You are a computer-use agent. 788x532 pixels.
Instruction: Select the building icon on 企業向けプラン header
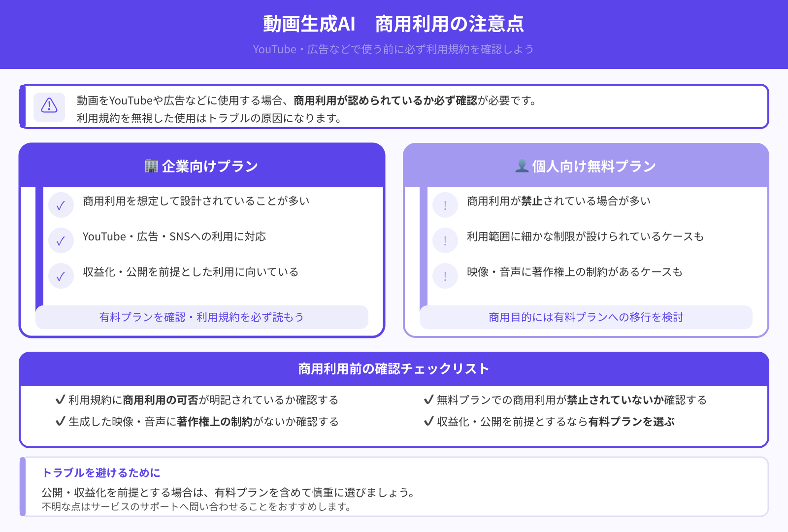[x=153, y=166]
